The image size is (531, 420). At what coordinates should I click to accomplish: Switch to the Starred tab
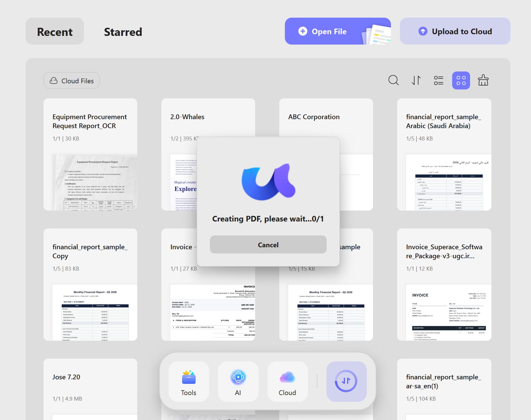(x=123, y=32)
